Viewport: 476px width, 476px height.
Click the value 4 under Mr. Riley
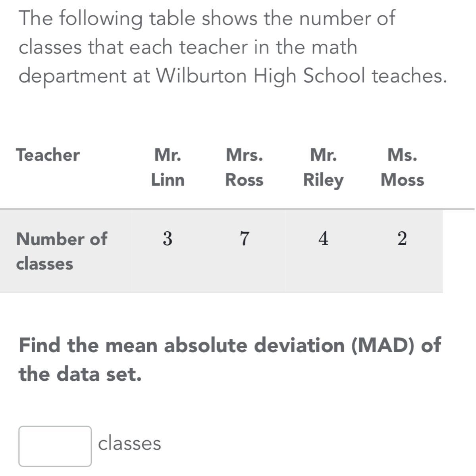click(324, 239)
